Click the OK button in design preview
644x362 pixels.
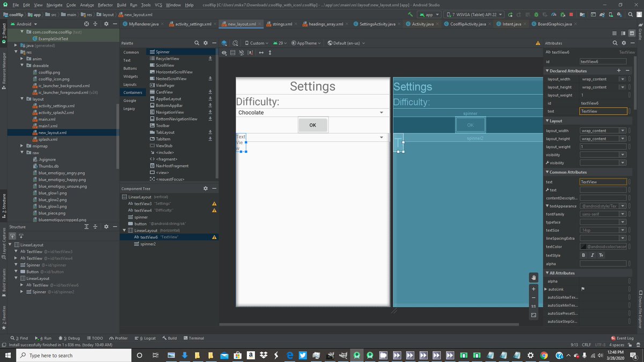(x=313, y=125)
